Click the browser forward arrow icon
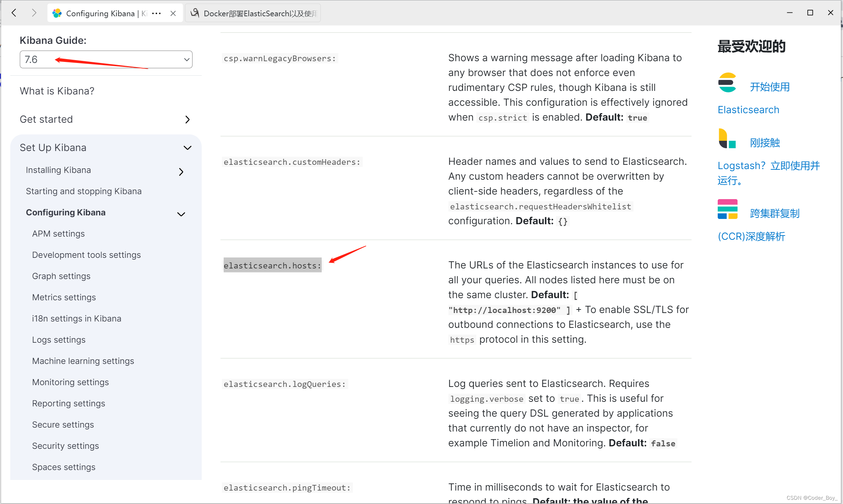 point(34,13)
